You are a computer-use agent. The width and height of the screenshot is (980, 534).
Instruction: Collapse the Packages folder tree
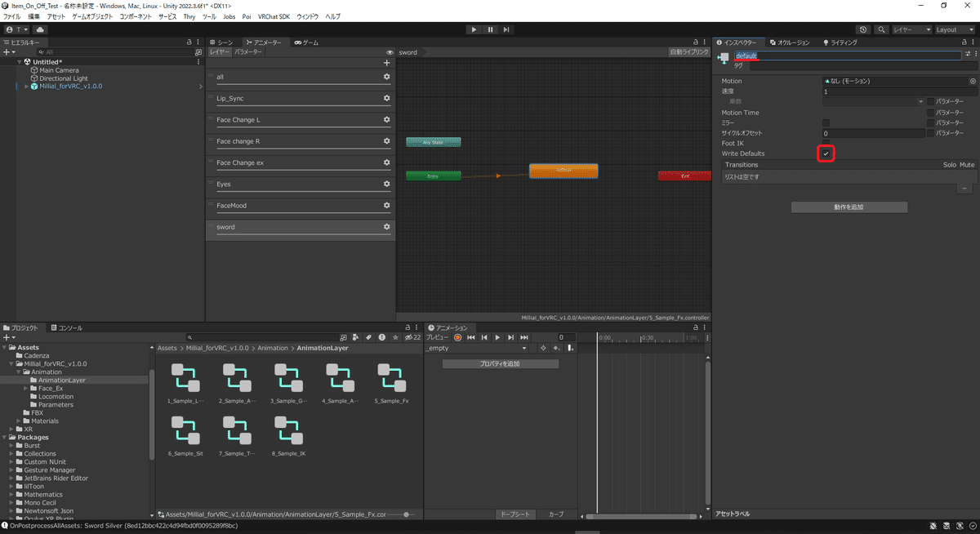tap(4, 438)
